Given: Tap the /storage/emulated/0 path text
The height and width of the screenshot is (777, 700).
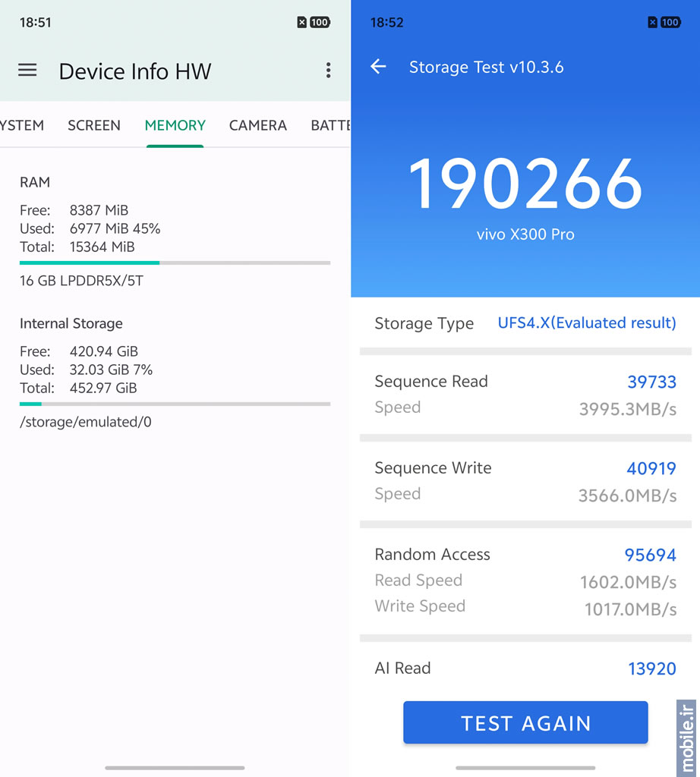Looking at the screenshot, I should [86, 422].
